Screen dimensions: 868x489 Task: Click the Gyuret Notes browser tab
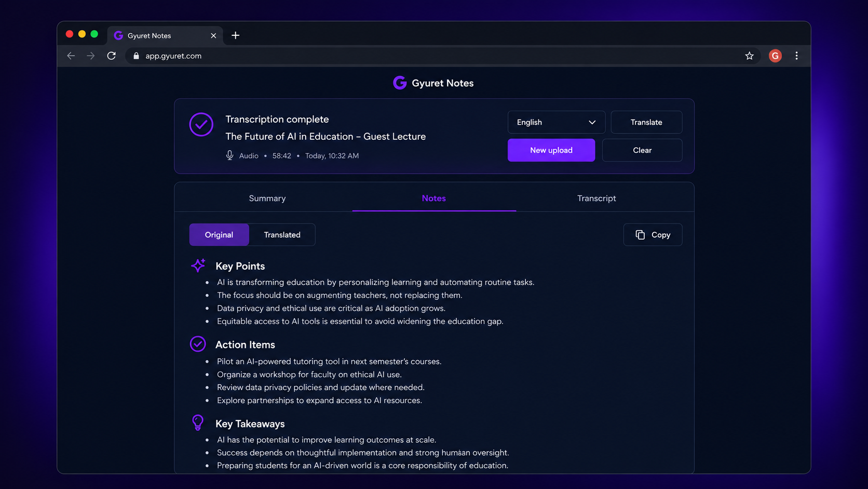(165, 35)
